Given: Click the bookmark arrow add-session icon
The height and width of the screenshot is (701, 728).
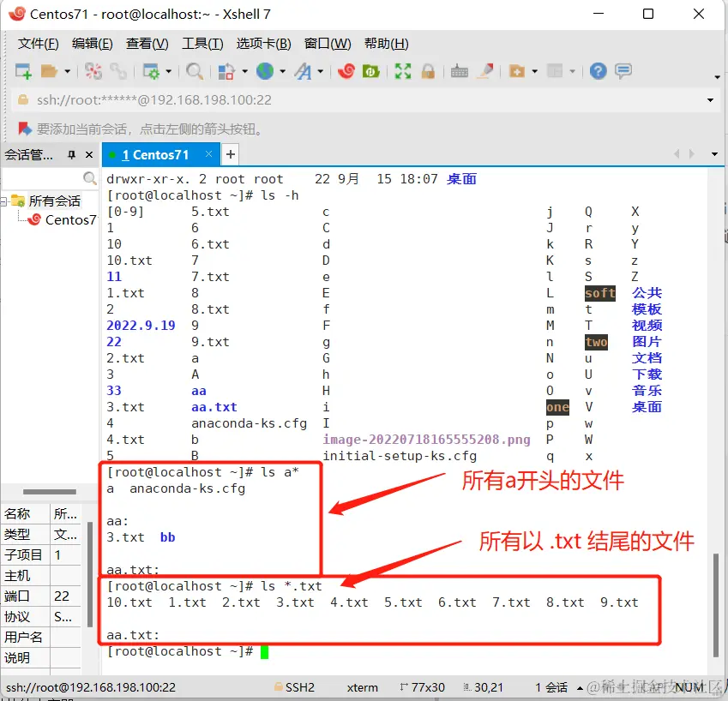Looking at the screenshot, I should pos(24,129).
